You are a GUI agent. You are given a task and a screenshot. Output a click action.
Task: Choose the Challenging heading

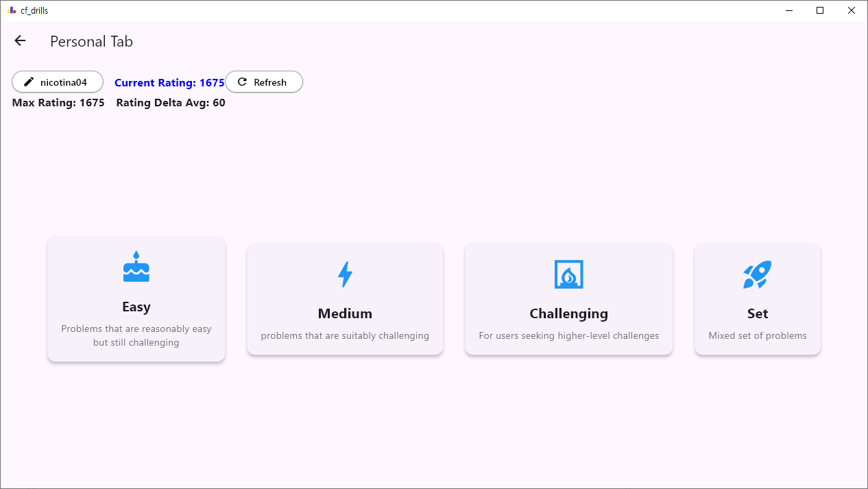[x=568, y=313]
